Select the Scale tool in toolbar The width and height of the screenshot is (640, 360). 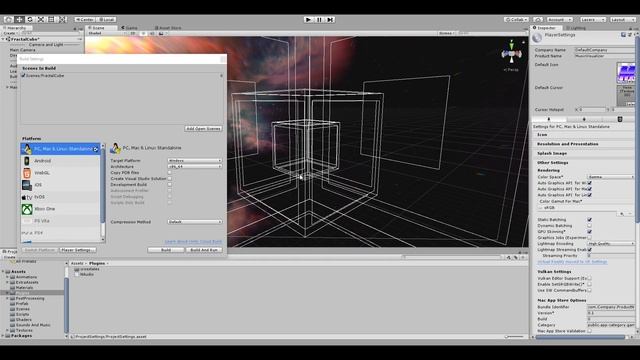pyautogui.click(x=41, y=19)
